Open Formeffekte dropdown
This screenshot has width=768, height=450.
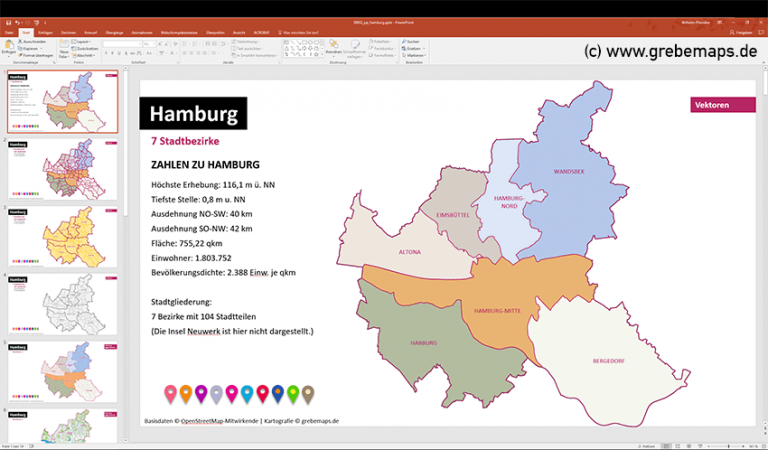[x=382, y=55]
